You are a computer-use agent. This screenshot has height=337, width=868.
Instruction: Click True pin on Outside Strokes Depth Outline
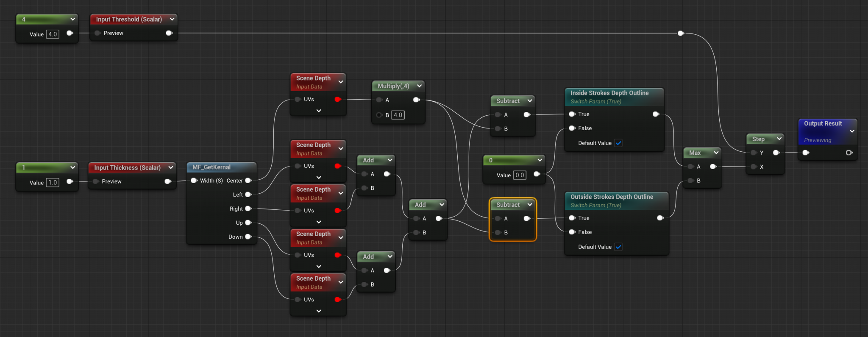(x=572, y=218)
